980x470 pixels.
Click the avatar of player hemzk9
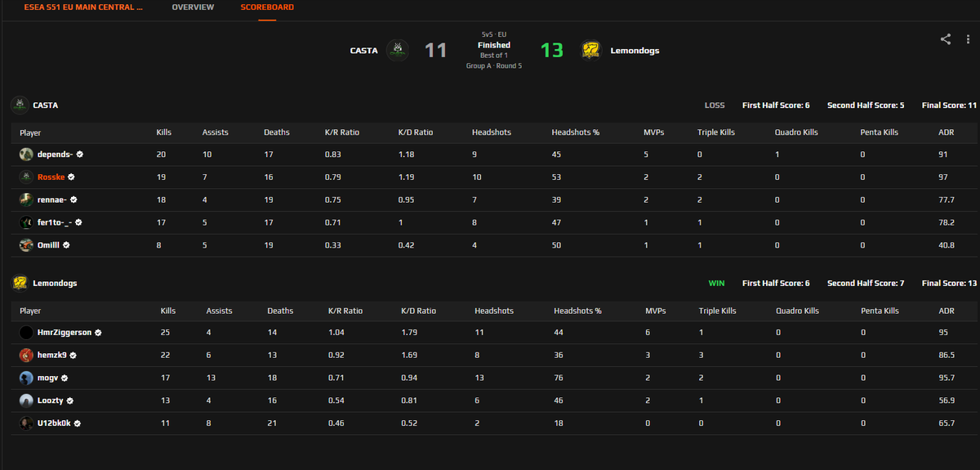pos(27,356)
